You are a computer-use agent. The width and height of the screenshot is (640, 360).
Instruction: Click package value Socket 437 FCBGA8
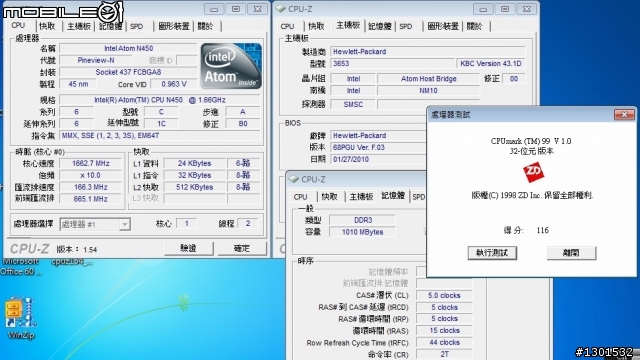point(128,72)
